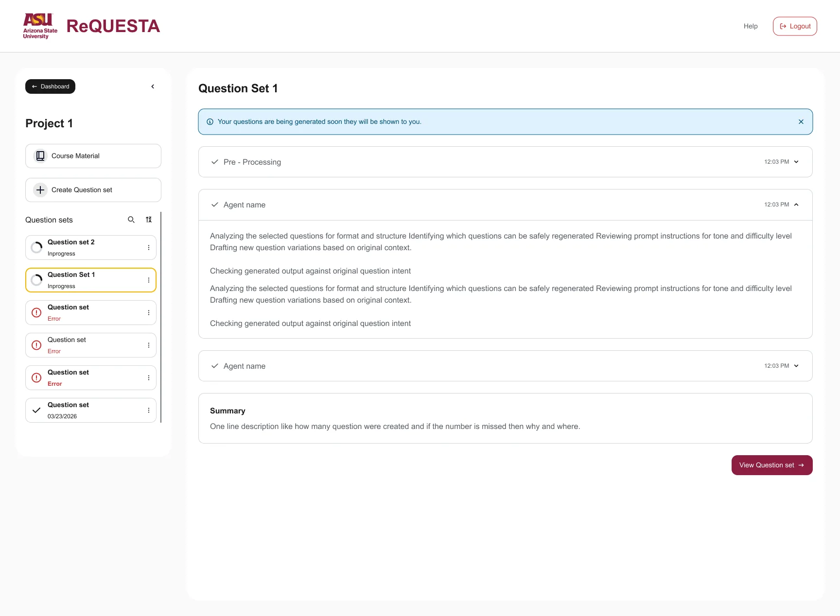Expand the collapsed Agent name section chevron
This screenshot has width=840, height=616.
tap(796, 366)
